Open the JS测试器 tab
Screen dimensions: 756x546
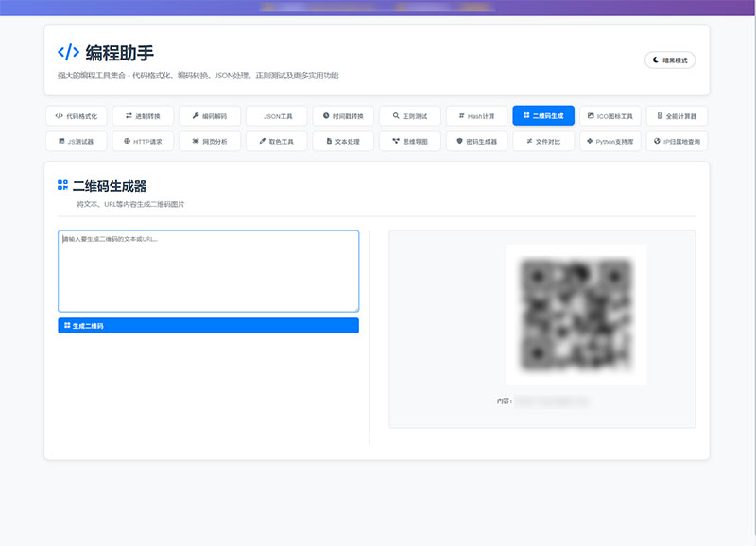coord(77,141)
